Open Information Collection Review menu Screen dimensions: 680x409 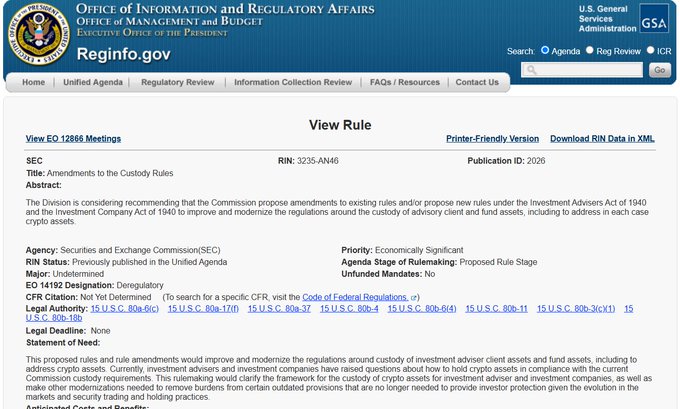[293, 82]
